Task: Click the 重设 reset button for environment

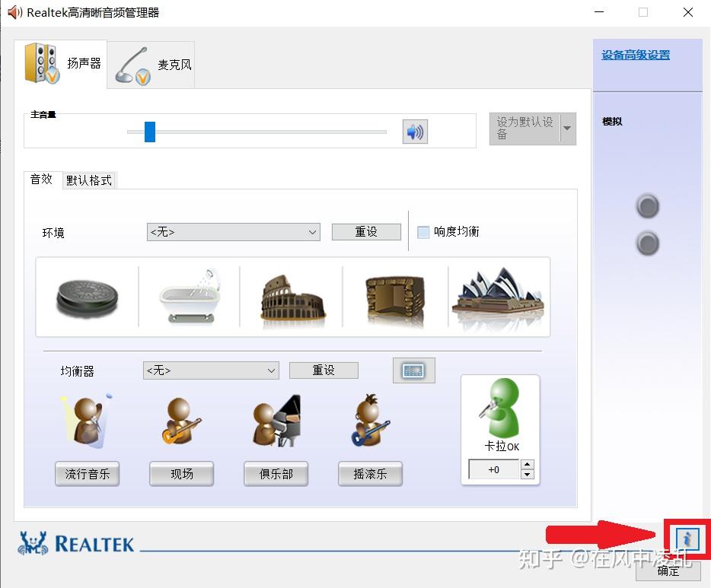Action: coord(366,231)
